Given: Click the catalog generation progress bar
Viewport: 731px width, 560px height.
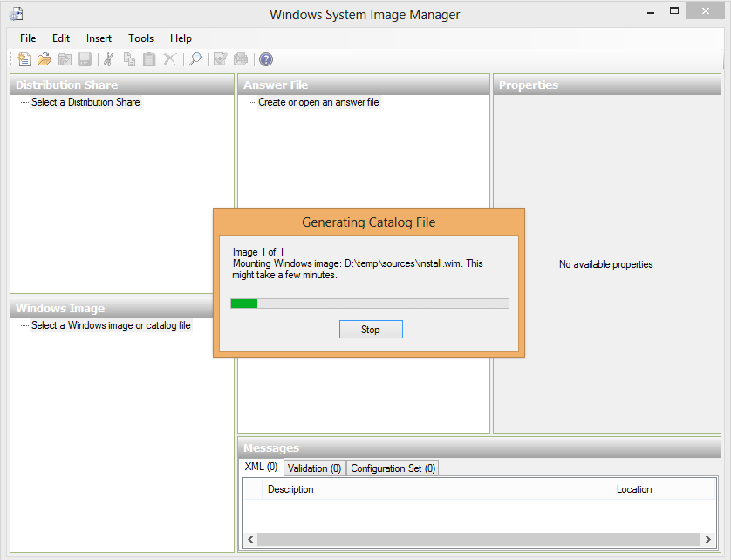Looking at the screenshot, I should (369, 303).
